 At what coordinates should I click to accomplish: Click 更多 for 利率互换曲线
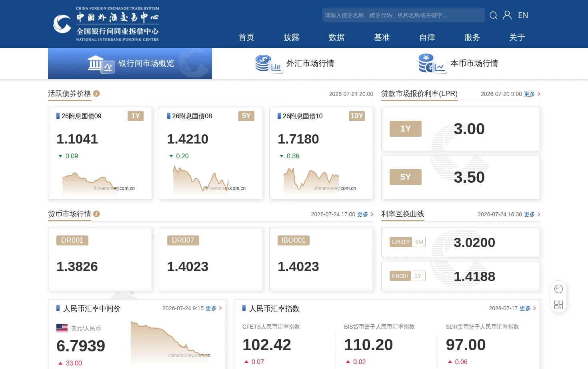(532, 214)
